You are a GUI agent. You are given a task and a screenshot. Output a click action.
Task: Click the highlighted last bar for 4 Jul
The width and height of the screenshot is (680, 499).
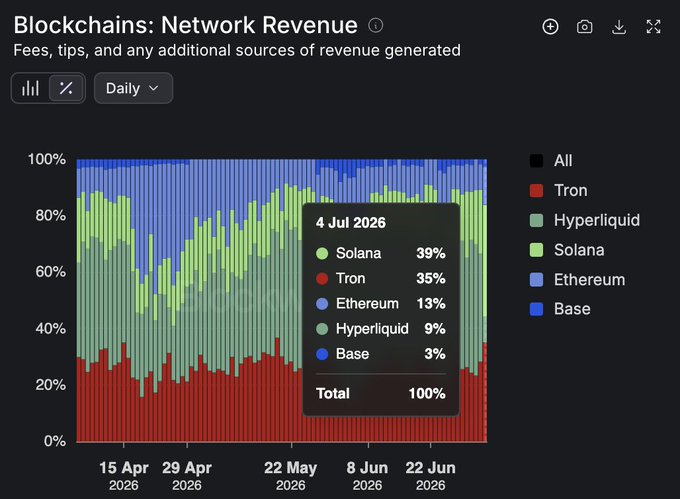(x=485, y=301)
